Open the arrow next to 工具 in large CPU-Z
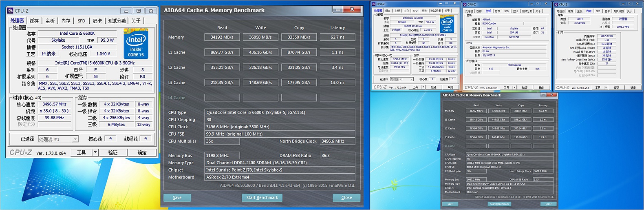Image resolution: width=644 pixels, height=210 pixels. tap(95, 152)
